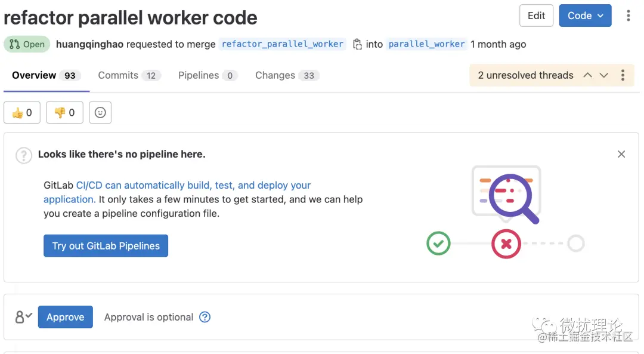Open the unresolved threads options menu
The height and width of the screenshot is (354, 644).
click(x=623, y=75)
